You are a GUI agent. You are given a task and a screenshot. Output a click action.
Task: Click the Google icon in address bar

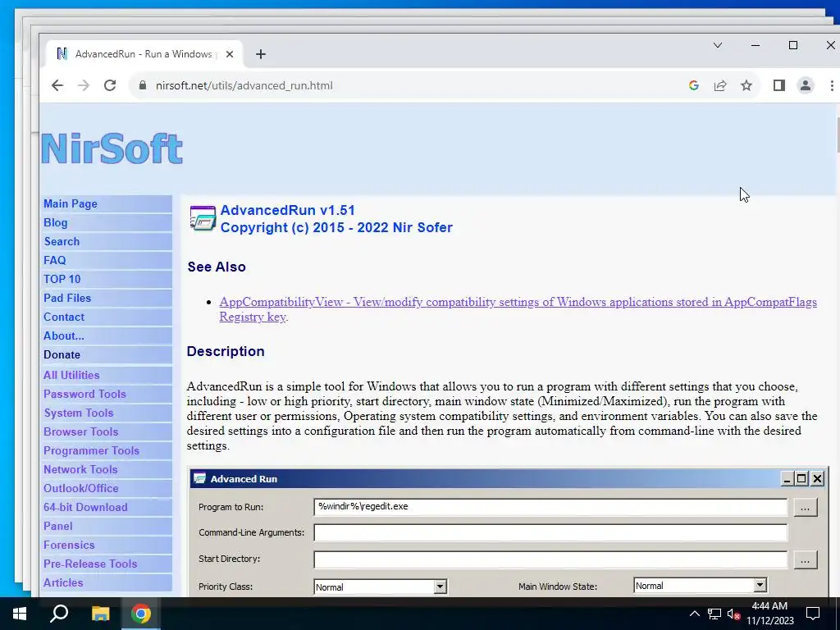pyautogui.click(x=694, y=85)
